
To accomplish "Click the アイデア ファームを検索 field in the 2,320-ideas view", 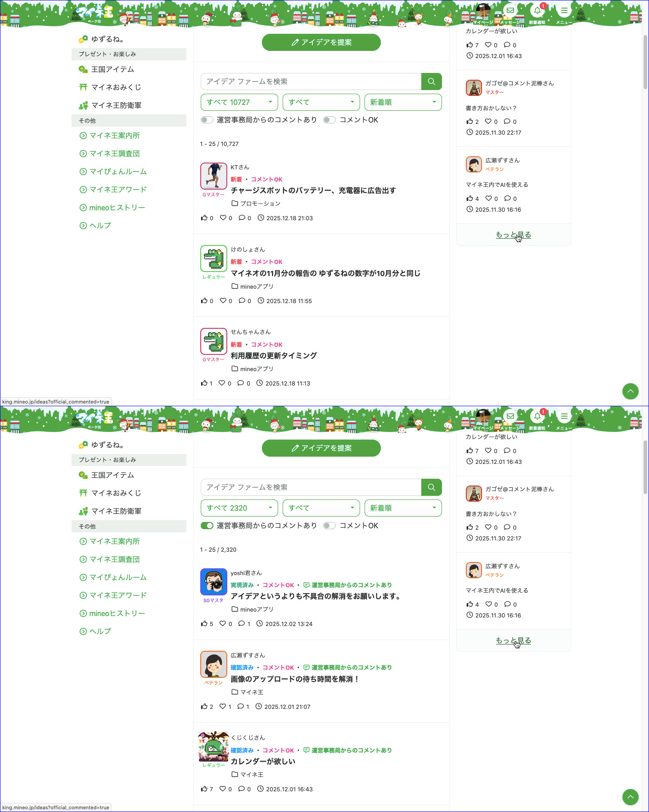I will click(311, 487).
